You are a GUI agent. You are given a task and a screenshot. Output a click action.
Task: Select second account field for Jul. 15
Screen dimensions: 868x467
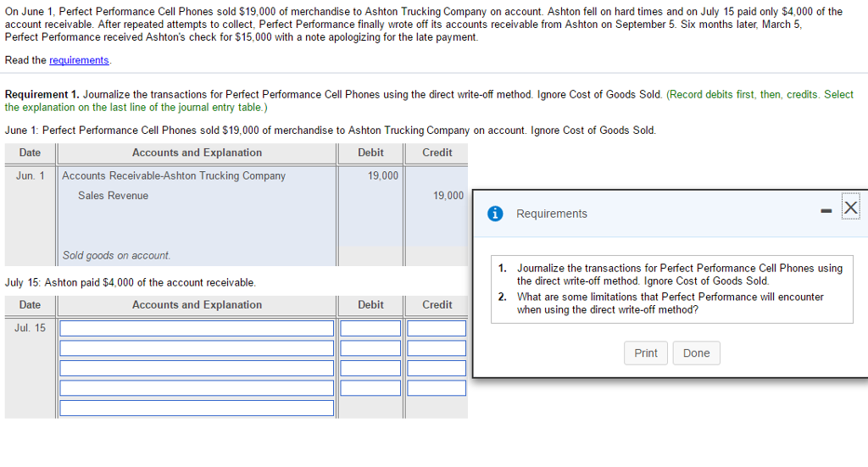(x=197, y=348)
